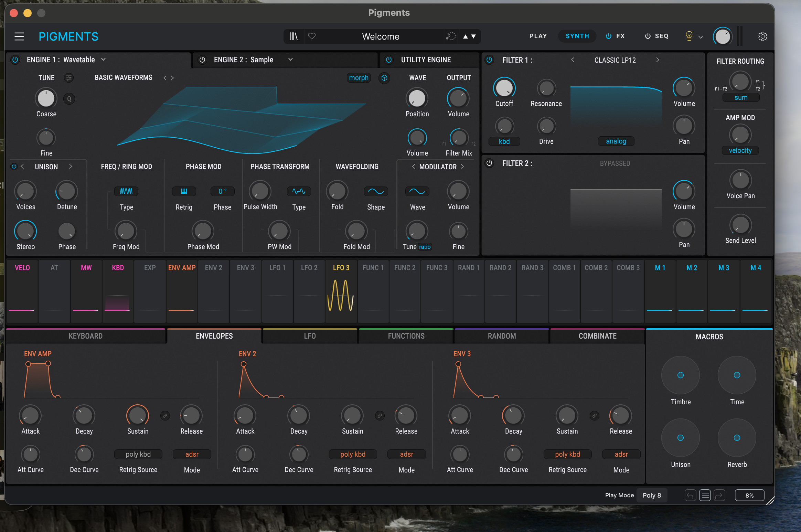Click the morph button
This screenshot has width=801, height=532.
point(359,78)
